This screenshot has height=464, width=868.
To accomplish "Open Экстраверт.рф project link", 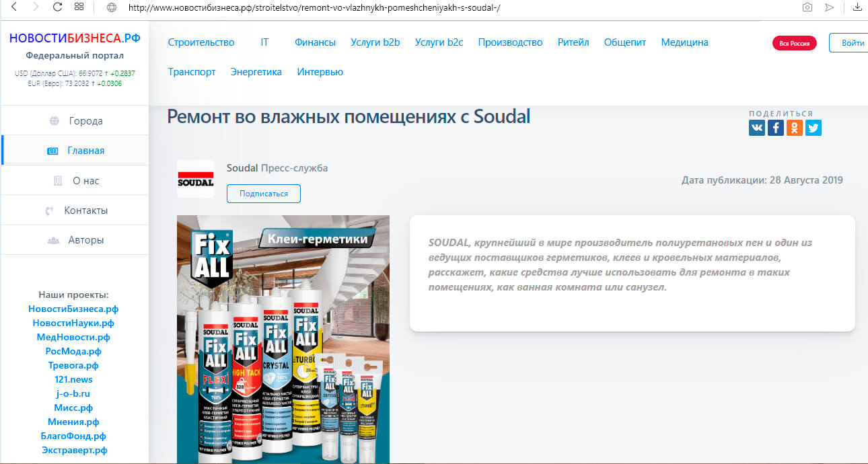I will click(74, 450).
